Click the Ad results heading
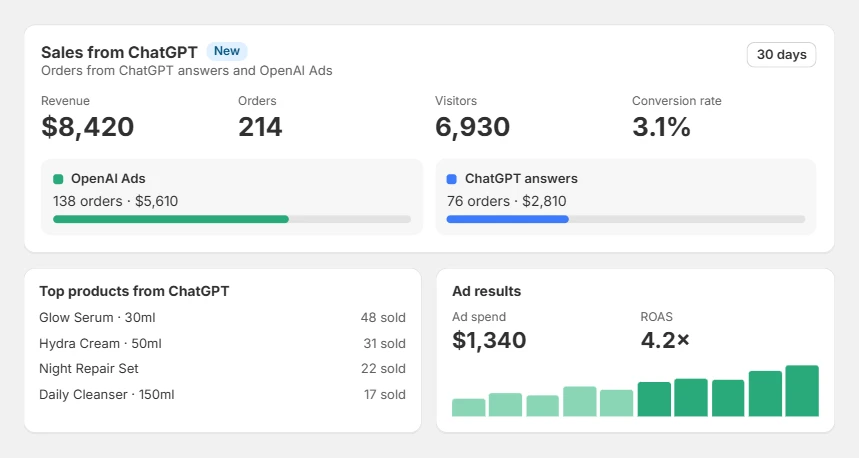The image size is (859, 458). (x=486, y=291)
